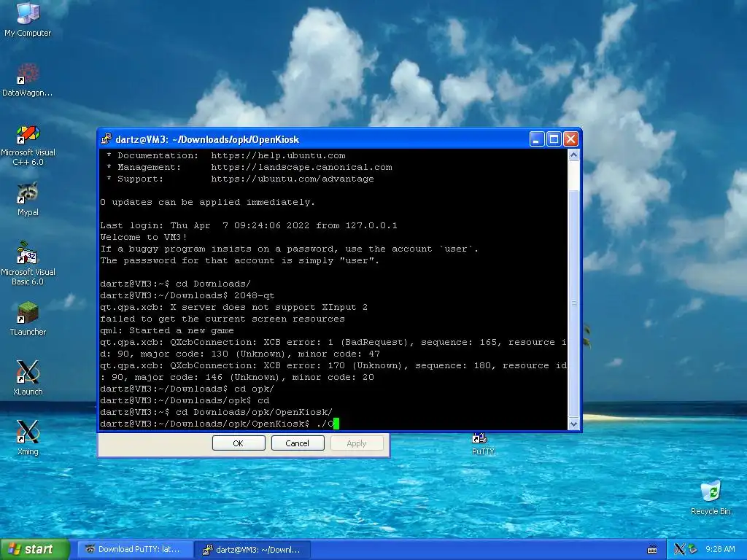Screen dimensions: 747x560
Task: Click the Xming tray icon
Action: coord(679,550)
